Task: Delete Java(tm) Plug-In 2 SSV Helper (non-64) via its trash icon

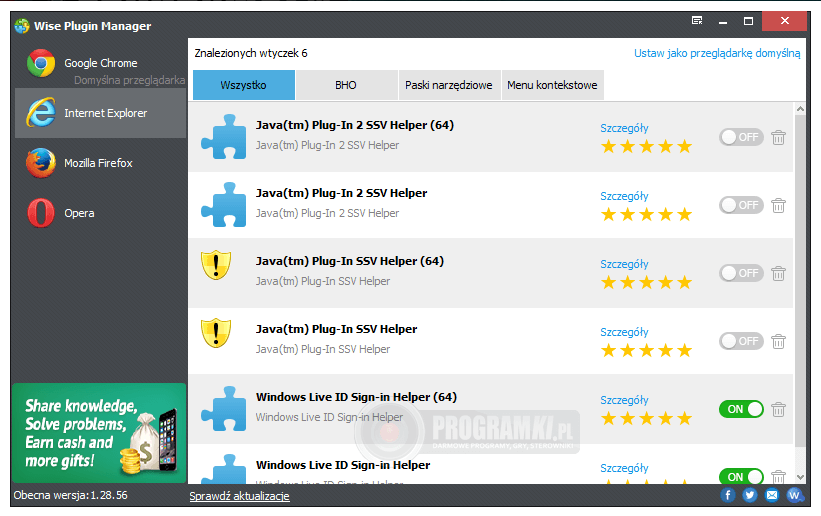Action: tap(779, 205)
